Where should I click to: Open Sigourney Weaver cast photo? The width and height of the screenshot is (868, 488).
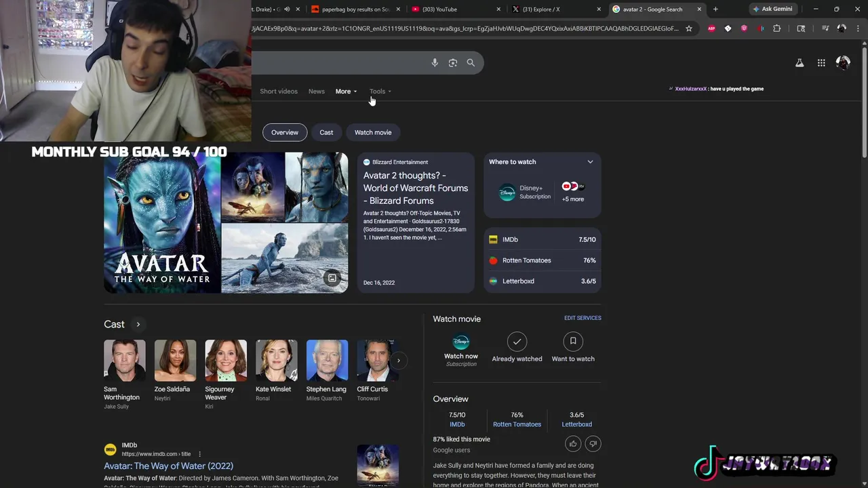click(x=226, y=361)
